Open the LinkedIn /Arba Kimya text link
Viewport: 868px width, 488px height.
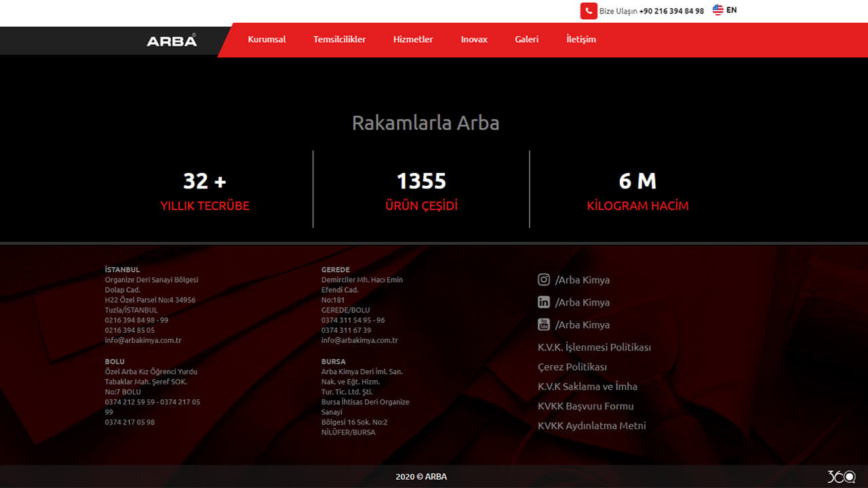click(x=583, y=302)
